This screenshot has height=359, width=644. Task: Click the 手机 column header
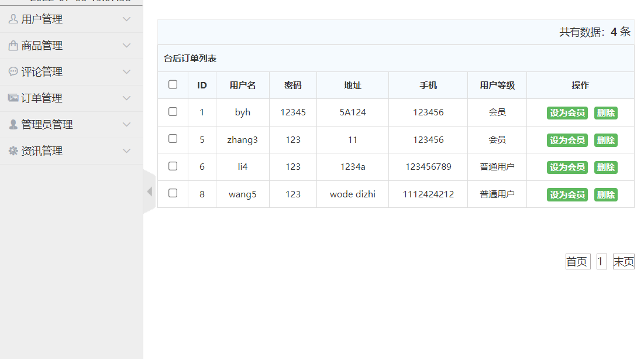428,85
